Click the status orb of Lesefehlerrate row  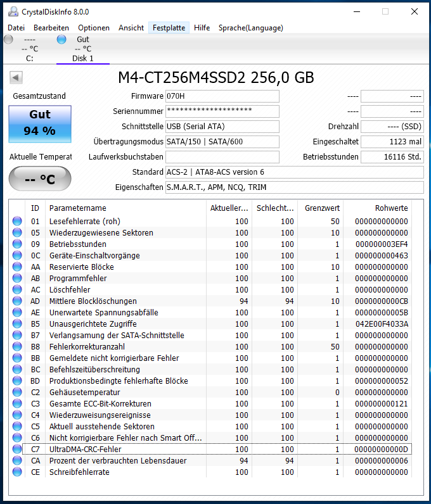[x=17, y=221]
